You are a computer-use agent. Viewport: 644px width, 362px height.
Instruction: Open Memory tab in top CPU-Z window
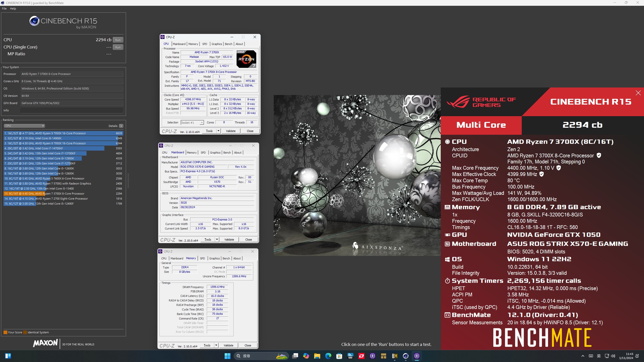[x=193, y=44]
